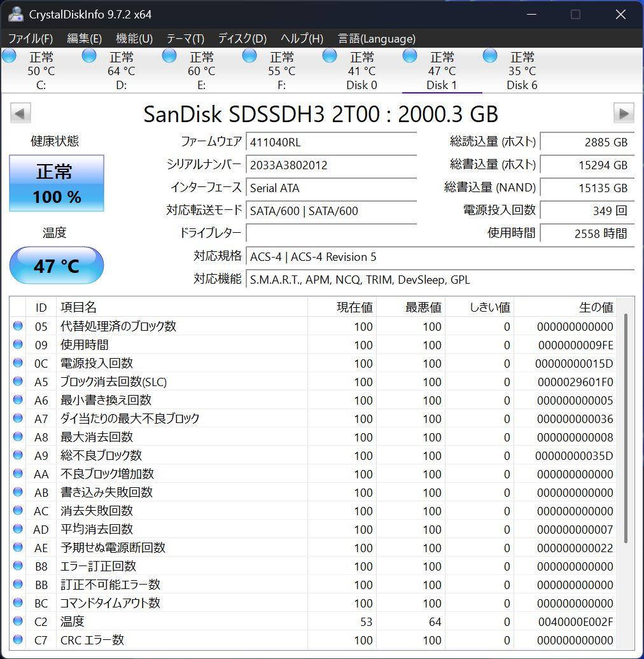Select the F: drive tab
644x659 pixels.
point(281,70)
